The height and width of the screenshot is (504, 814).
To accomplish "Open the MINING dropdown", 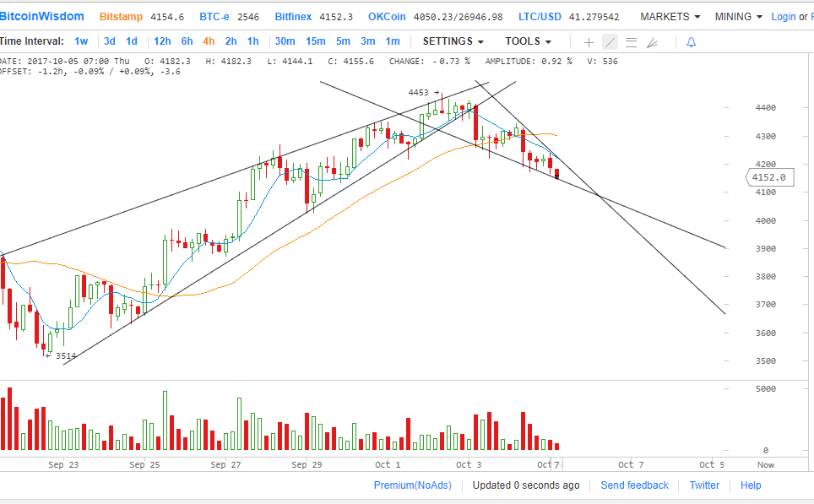I will tap(738, 16).
